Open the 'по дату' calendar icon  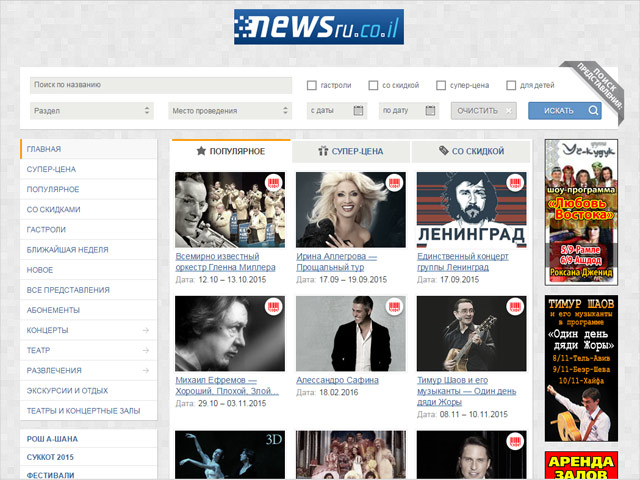click(x=430, y=111)
